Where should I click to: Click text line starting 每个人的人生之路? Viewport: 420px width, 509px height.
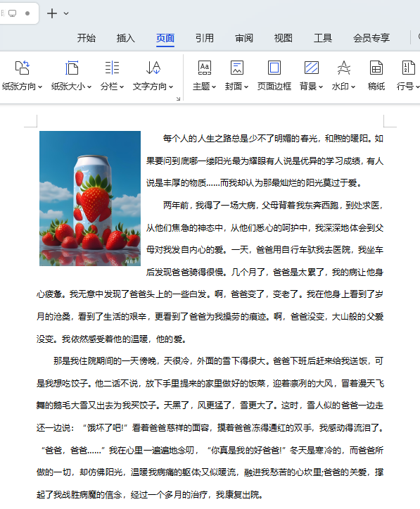tap(273, 139)
